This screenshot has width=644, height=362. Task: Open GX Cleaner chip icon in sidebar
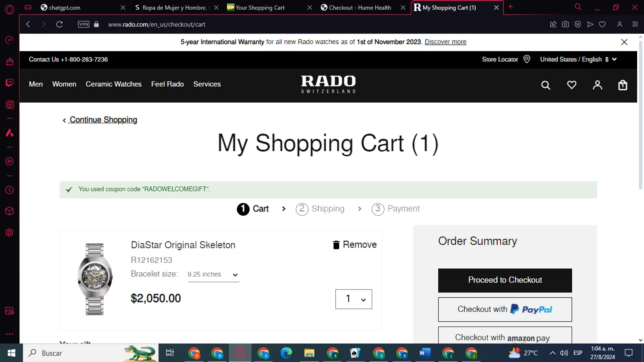click(9, 104)
